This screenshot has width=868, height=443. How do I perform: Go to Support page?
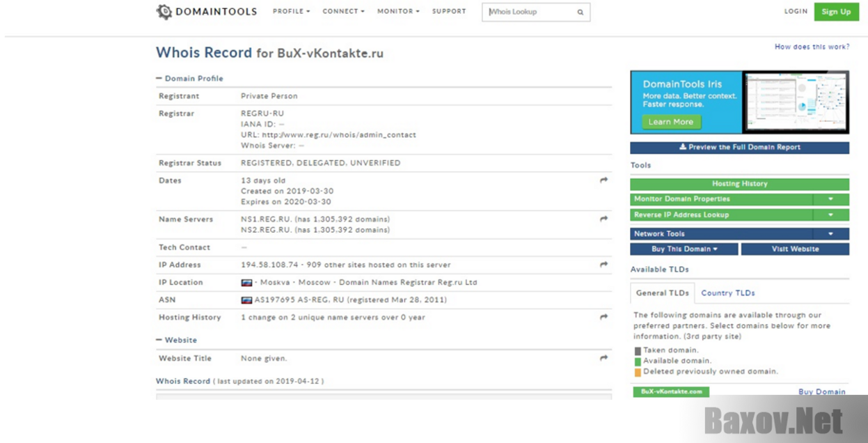[x=449, y=11]
